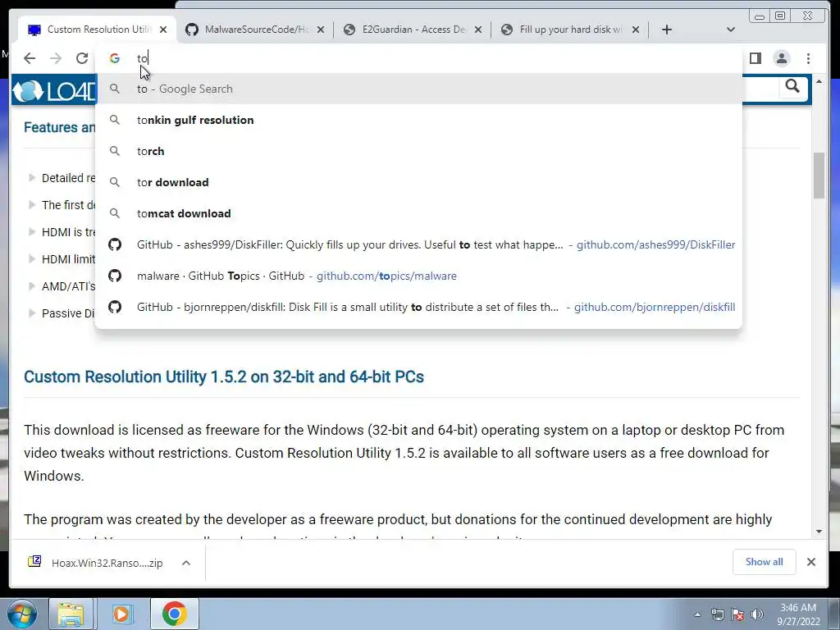Click the page scrollbar up arrow
Image resolution: width=840 pixels, height=630 pixels.
819,82
